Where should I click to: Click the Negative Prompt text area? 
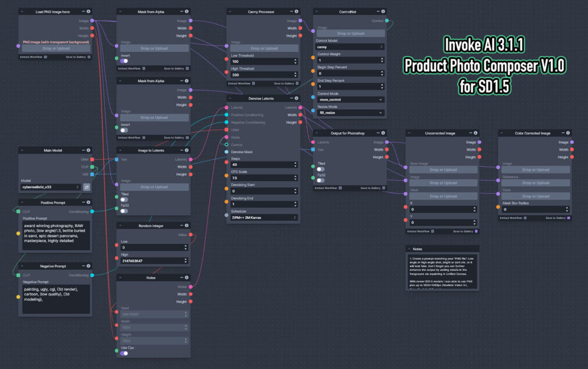pyautogui.click(x=56, y=299)
